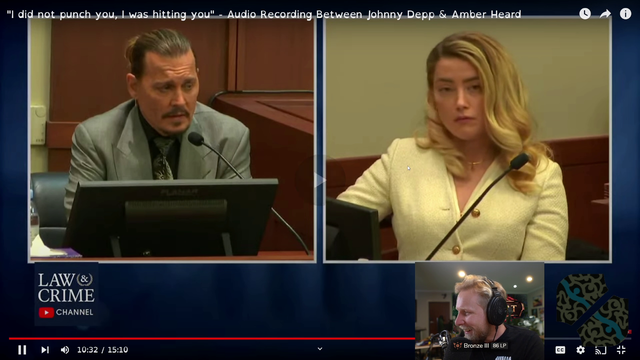The width and height of the screenshot is (640, 360).
Task: Click the video title text
Action: 264,14
